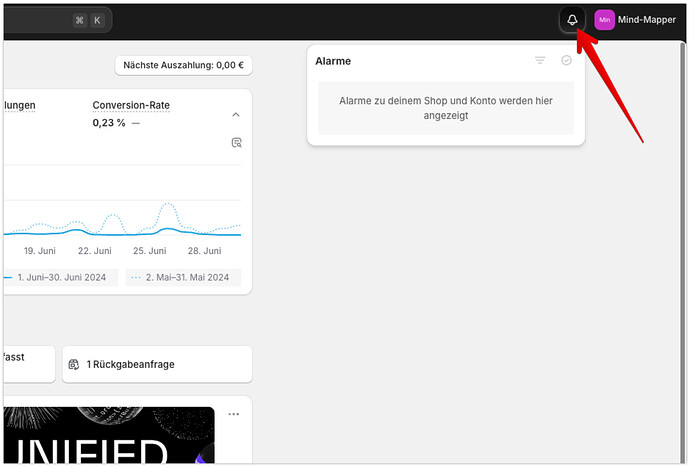The width and height of the screenshot is (690, 467).
Task: Click the pink Mind-Mapper store avatar
Action: coord(604,20)
